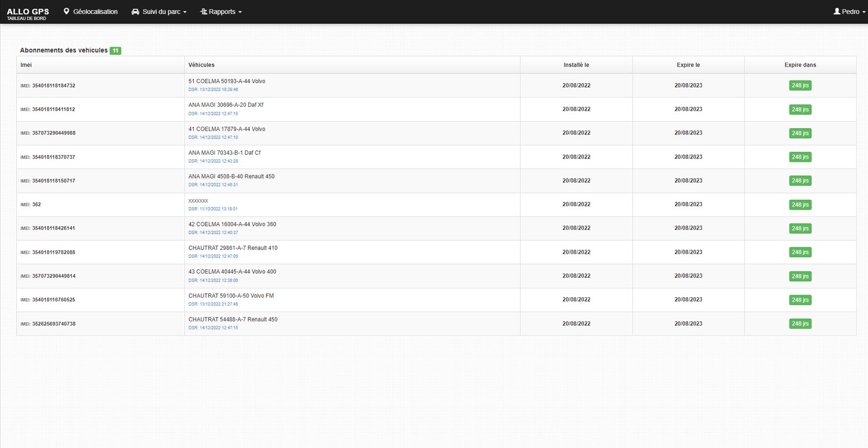The height and width of the screenshot is (448, 868).
Task: Click the green 11 vehicles count badge
Action: coord(115,50)
